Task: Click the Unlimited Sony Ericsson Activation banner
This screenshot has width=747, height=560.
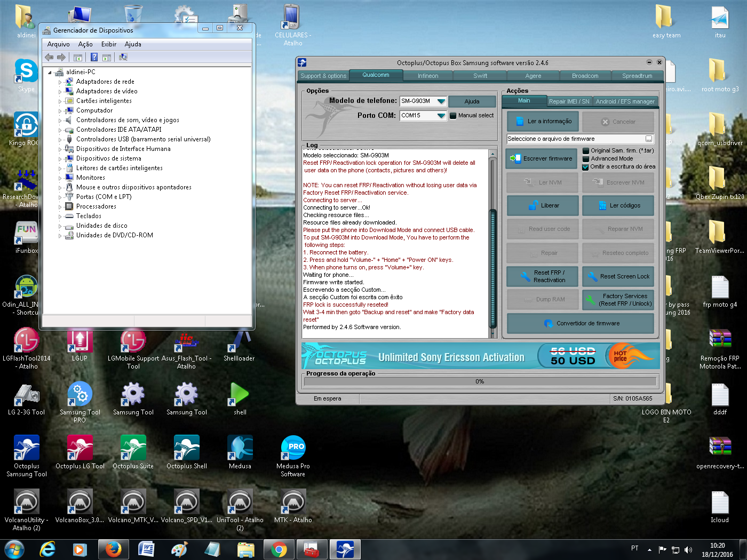Action: (x=481, y=356)
